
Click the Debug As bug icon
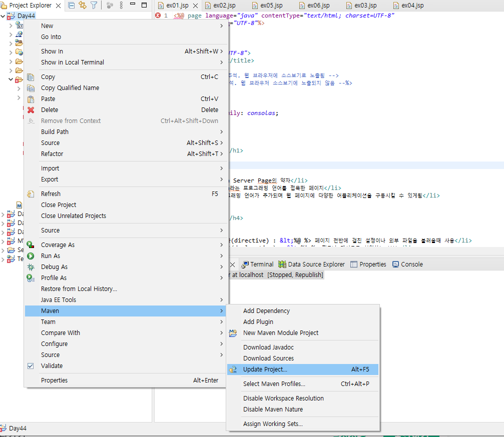click(x=31, y=267)
